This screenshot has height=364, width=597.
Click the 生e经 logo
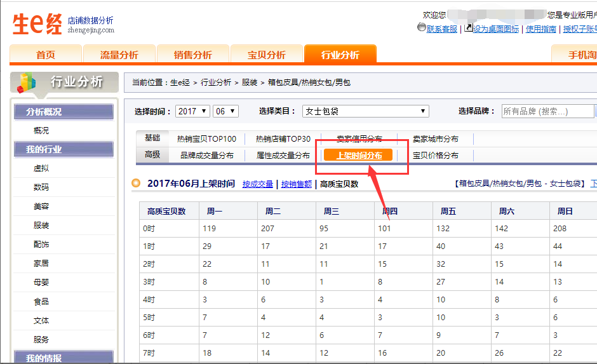pos(38,24)
